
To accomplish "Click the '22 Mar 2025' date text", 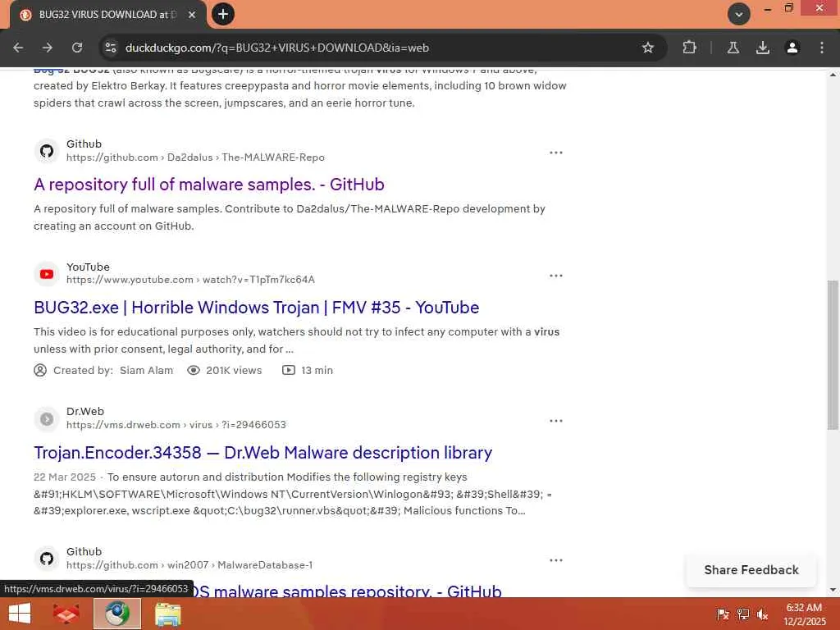I will pyautogui.click(x=64, y=477).
